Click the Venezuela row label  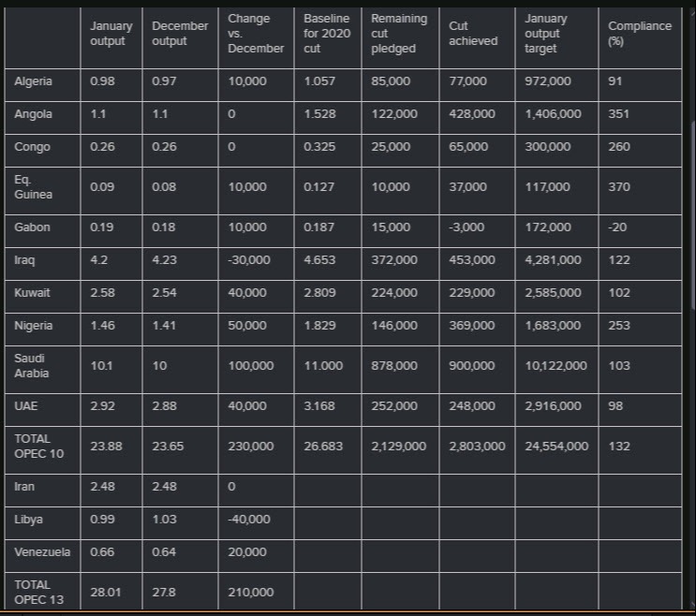[x=42, y=551]
